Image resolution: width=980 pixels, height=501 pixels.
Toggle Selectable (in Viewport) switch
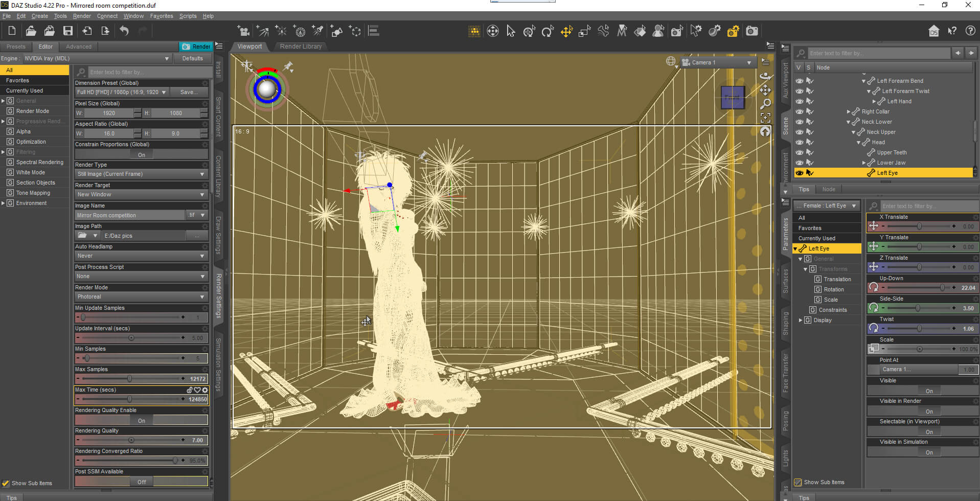pos(929,431)
